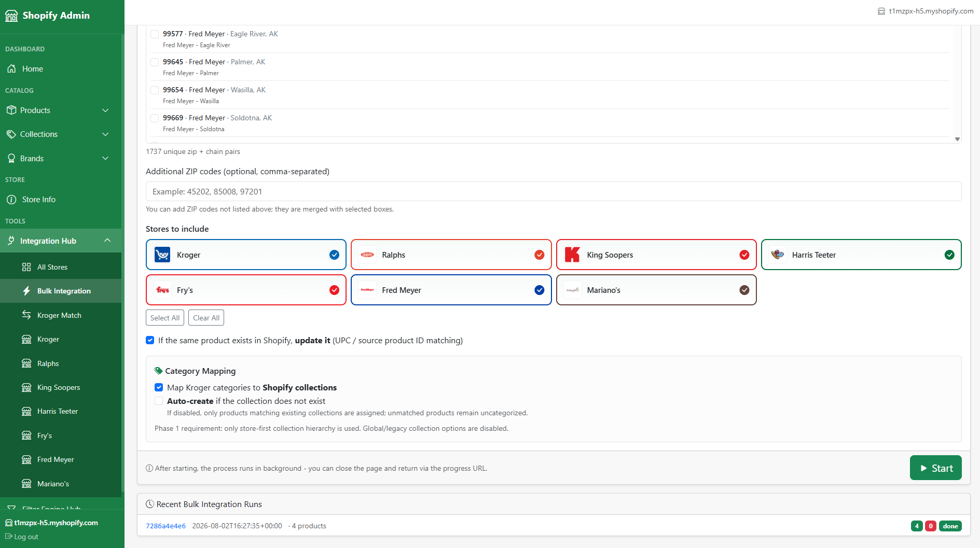
Task: Check the 99669 Fred Meyer Soldotna box
Action: (x=155, y=118)
